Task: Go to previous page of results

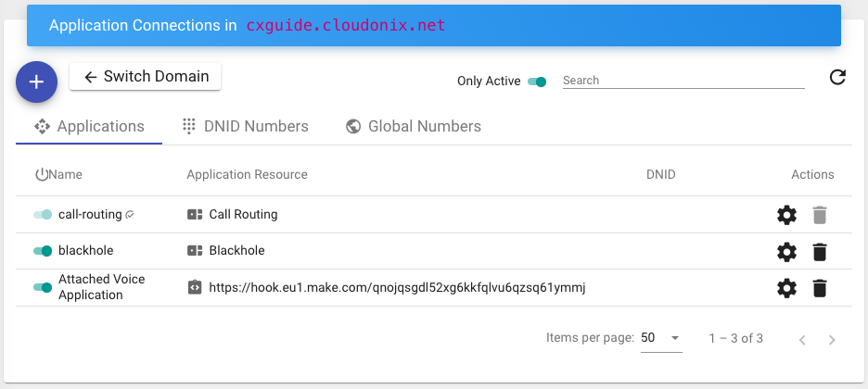Action: click(802, 339)
